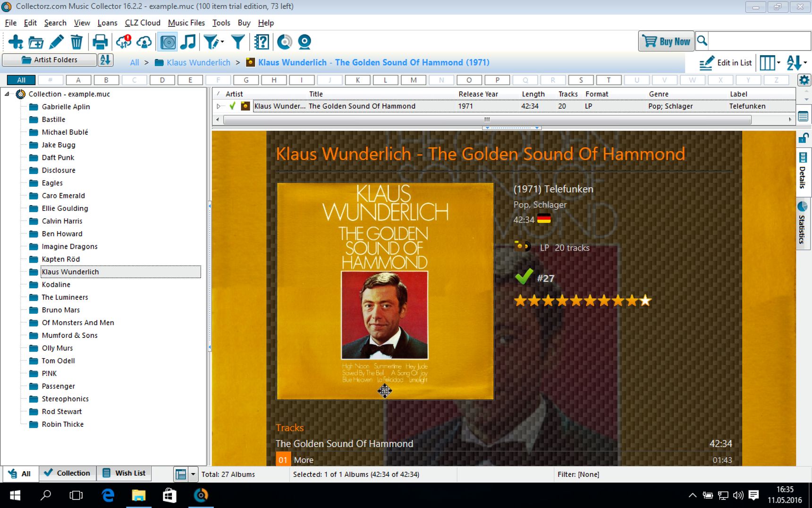Click the cloud upload icon
Image resolution: width=812 pixels, height=508 pixels.
tap(144, 42)
